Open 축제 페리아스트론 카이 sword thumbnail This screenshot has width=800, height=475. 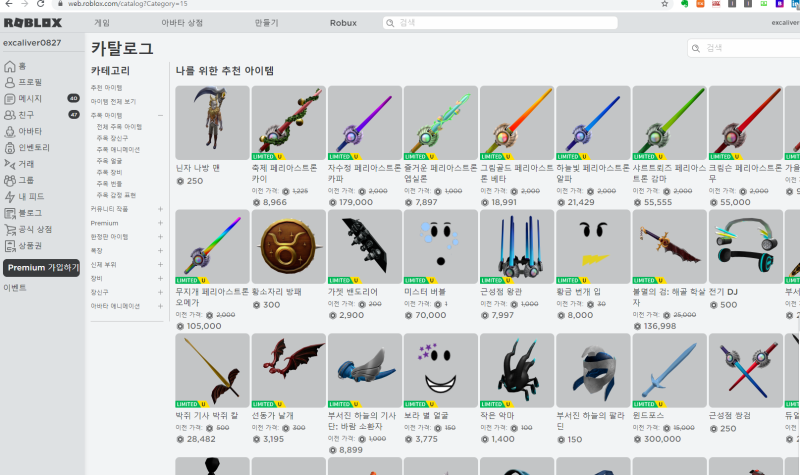click(288, 122)
